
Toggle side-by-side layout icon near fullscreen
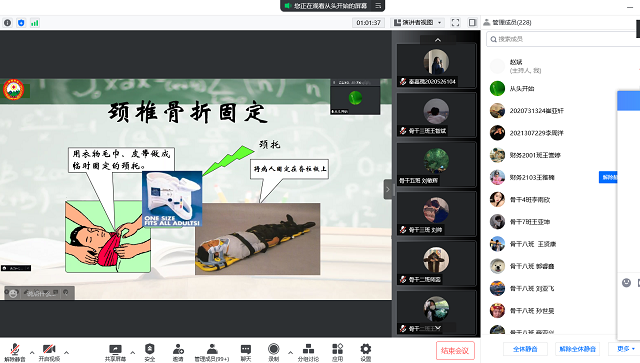click(x=472, y=22)
